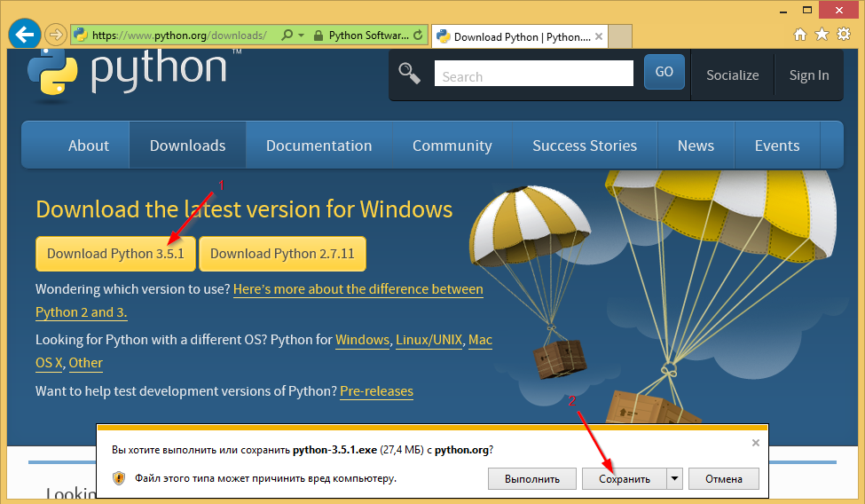Click the search magnifier in address bar
865x504 pixels.
click(x=287, y=35)
